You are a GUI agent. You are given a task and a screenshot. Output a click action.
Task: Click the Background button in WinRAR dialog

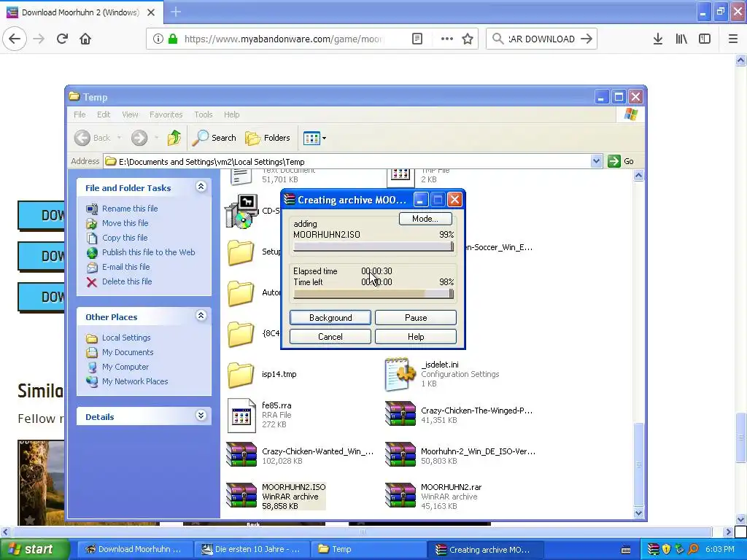coord(330,318)
